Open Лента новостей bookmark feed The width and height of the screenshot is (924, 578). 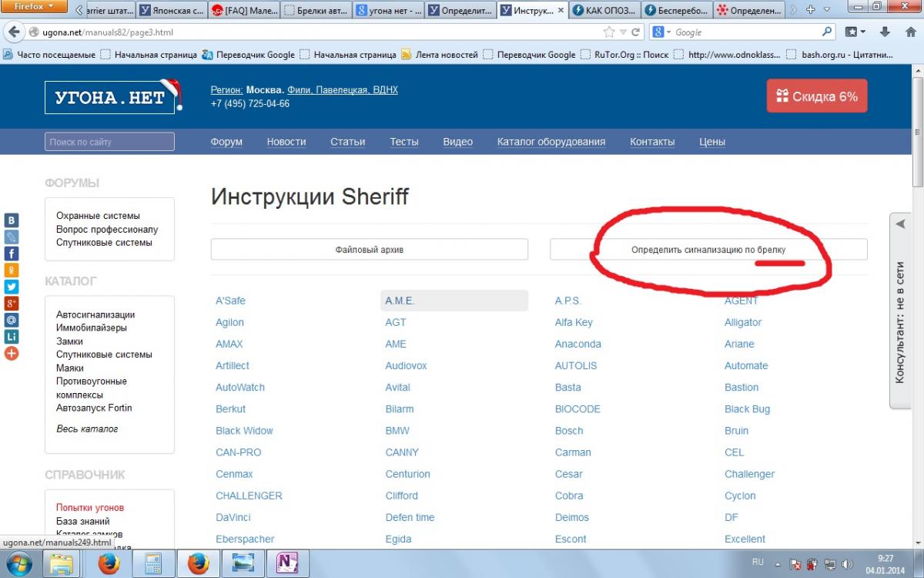tap(439, 55)
